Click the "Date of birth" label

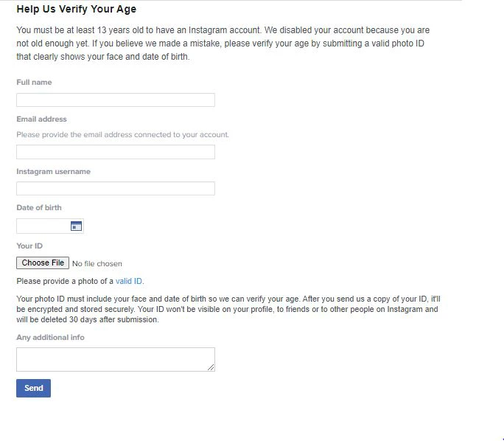click(x=39, y=208)
